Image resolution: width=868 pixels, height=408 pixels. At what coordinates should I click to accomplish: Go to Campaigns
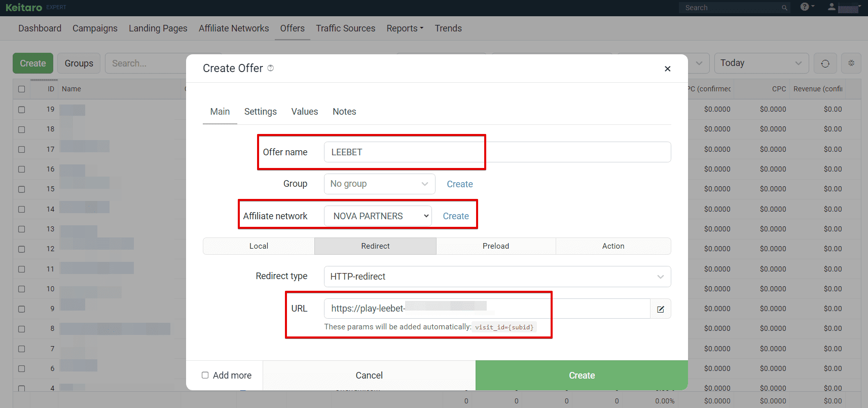(95, 28)
